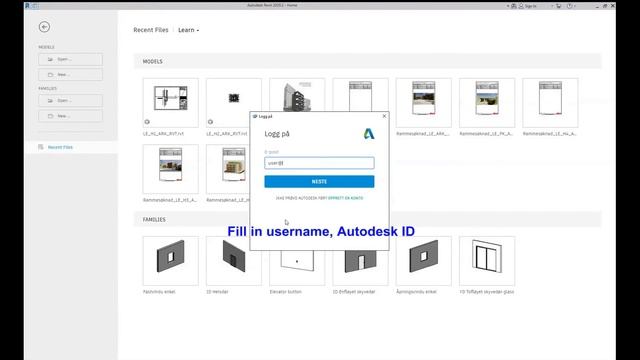Open the first family thumbnail wall with window
Image resolution: width=640 pixels, height=360 pixels.
pyautogui.click(x=171, y=260)
